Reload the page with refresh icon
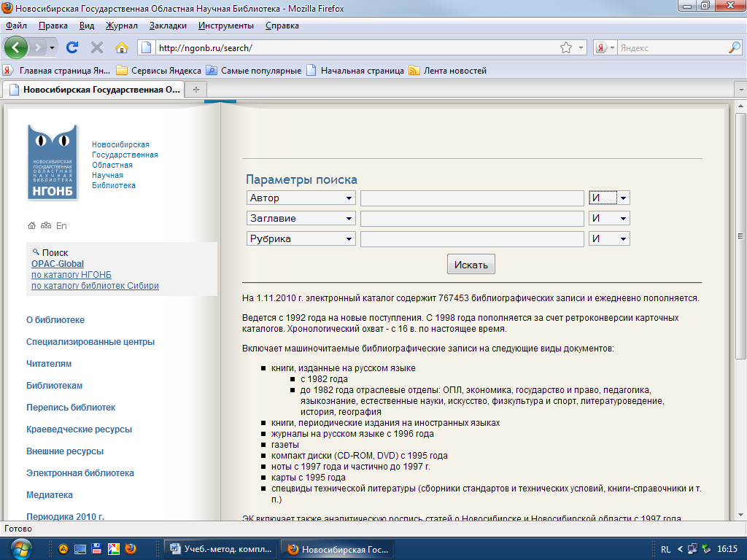 tap(72, 47)
